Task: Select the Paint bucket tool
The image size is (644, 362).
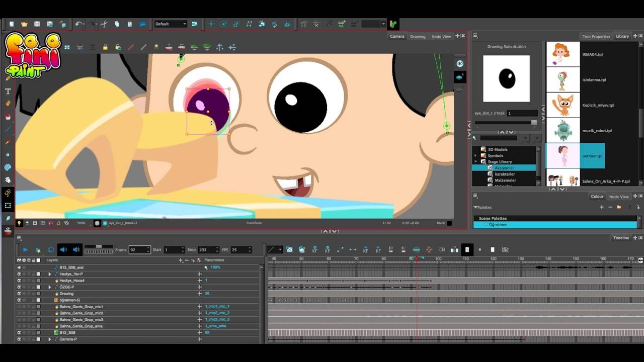Action: tap(8, 117)
